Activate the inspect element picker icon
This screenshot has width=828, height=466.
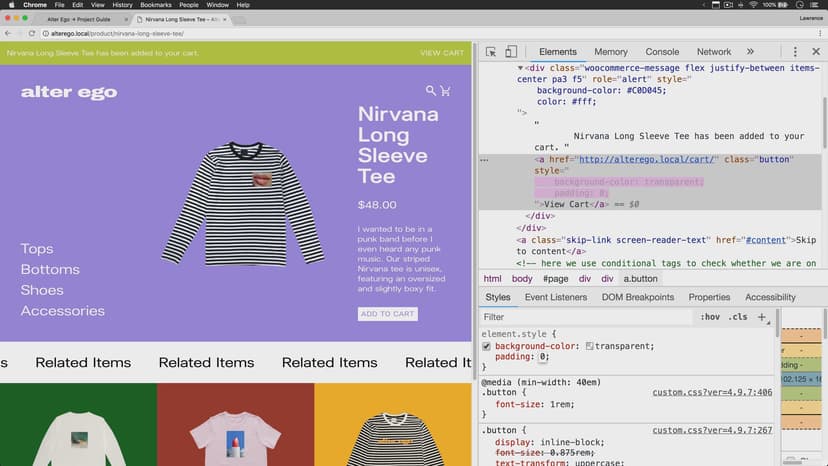point(491,52)
